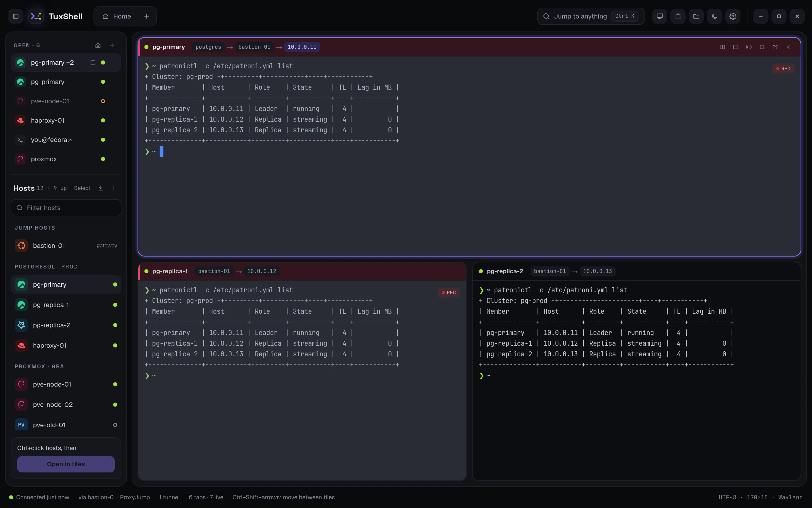Add a new host with the plus icon
The height and width of the screenshot is (508, 812).
click(113, 188)
